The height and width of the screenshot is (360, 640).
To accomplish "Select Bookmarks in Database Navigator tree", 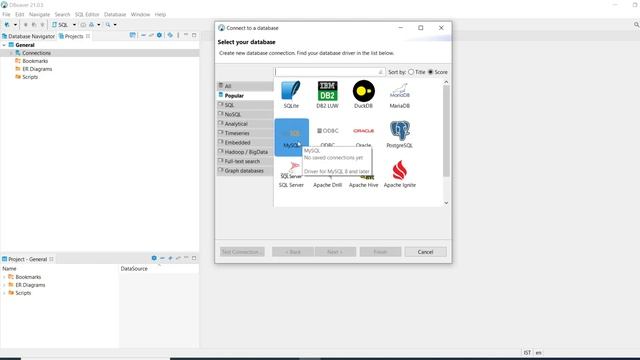I will coord(35,61).
